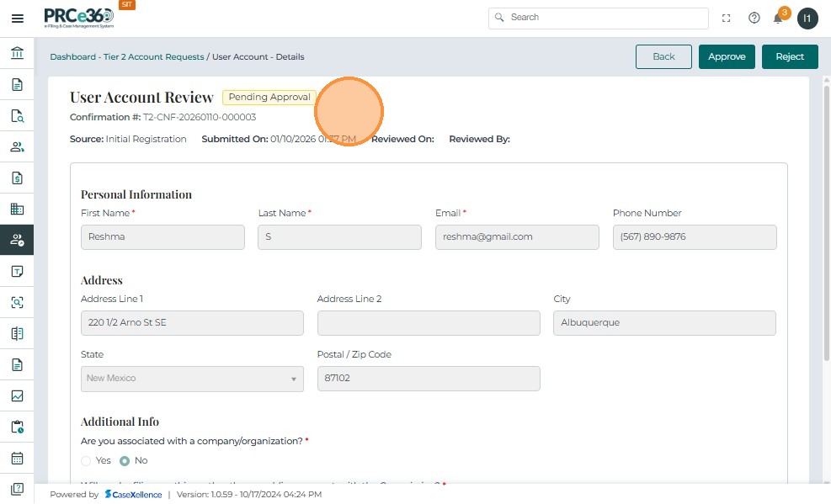Click the version 1.0.59 footer text

(249, 495)
